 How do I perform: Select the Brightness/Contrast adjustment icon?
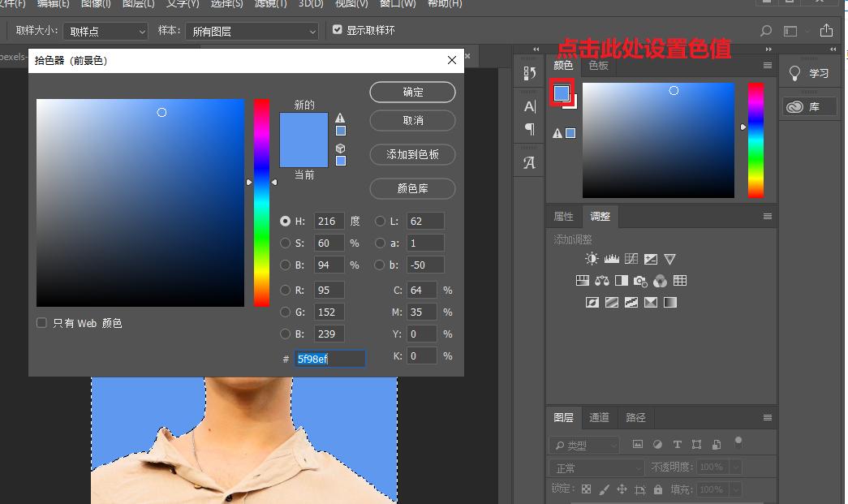591,258
